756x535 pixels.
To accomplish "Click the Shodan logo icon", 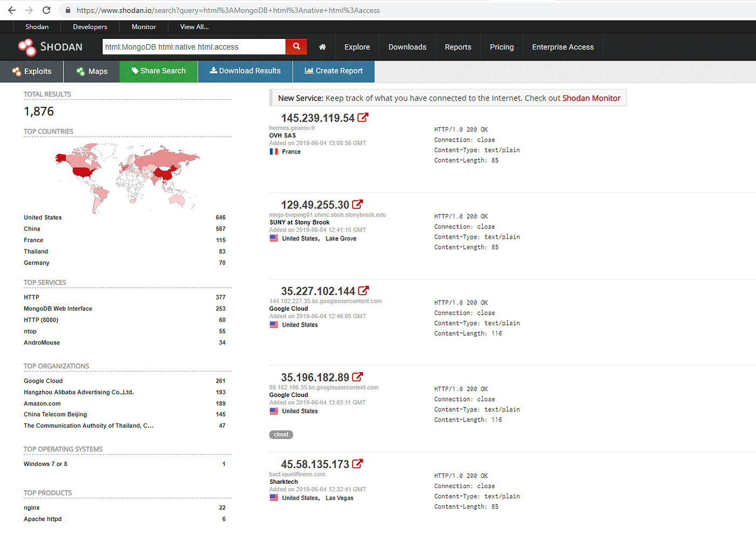I will (x=26, y=47).
